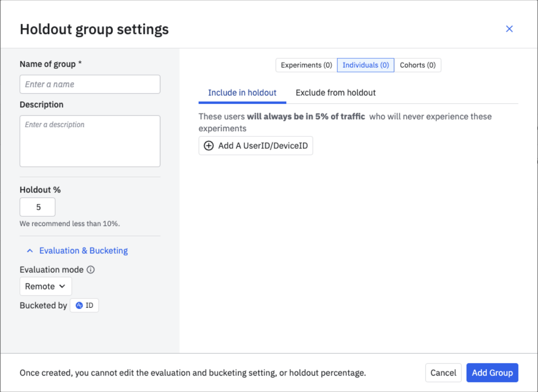The width and height of the screenshot is (538, 392).
Task: Open the Remote evaluation mode dropdown
Action: point(45,286)
